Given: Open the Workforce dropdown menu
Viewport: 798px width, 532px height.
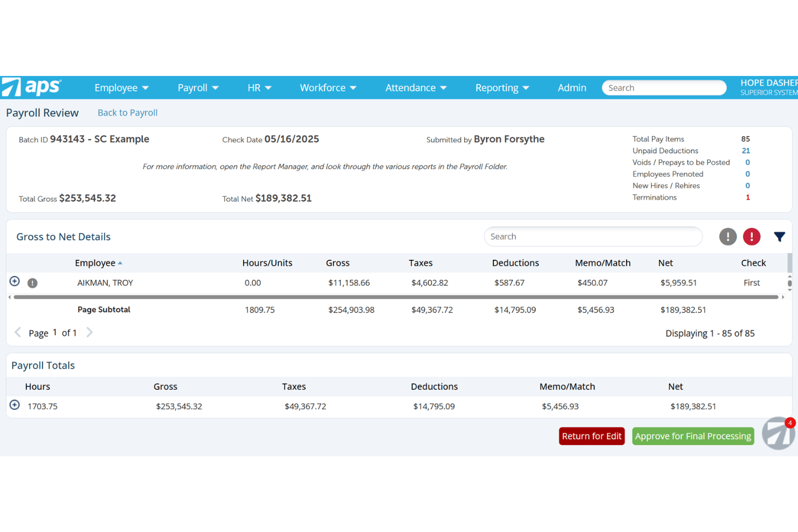Looking at the screenshot, I should pyautogui.click(x=328, y=88).
